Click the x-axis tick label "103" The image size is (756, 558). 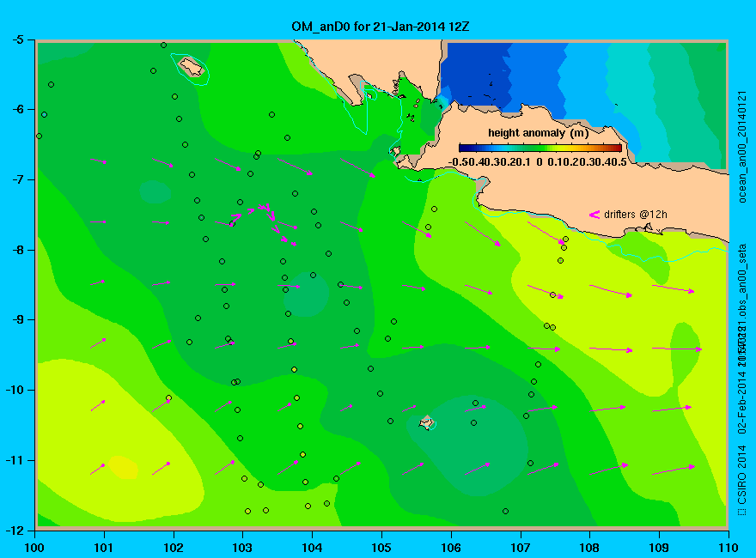(x=242, y=548)
